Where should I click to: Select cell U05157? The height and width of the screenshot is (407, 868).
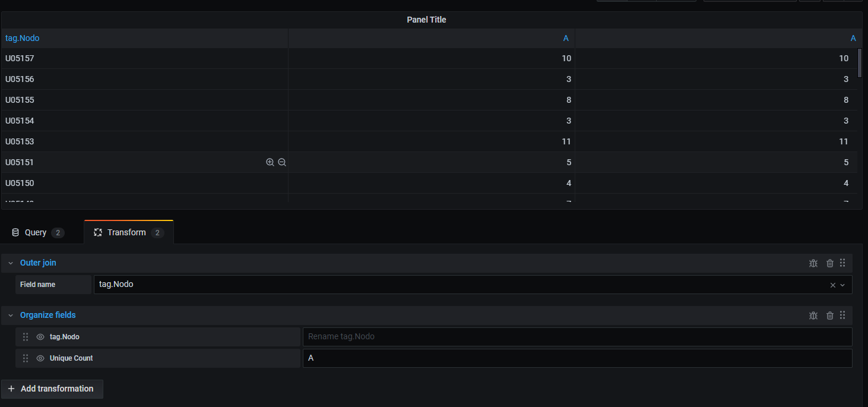click(145, 58)
